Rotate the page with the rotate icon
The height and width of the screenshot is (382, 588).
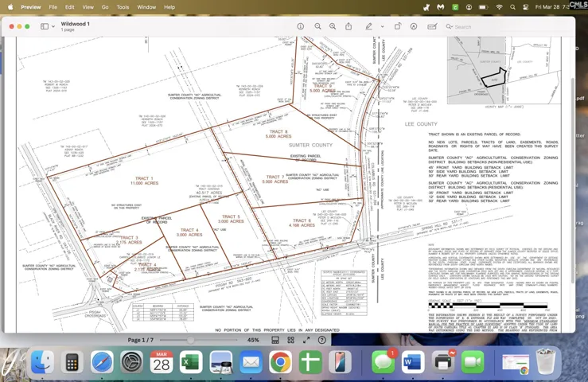coord(398,26)
